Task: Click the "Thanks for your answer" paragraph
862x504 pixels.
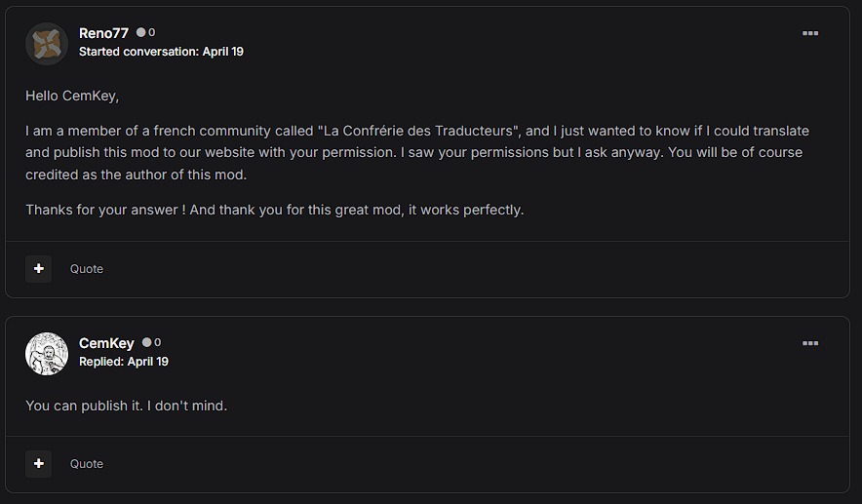Action: point(274,210)
